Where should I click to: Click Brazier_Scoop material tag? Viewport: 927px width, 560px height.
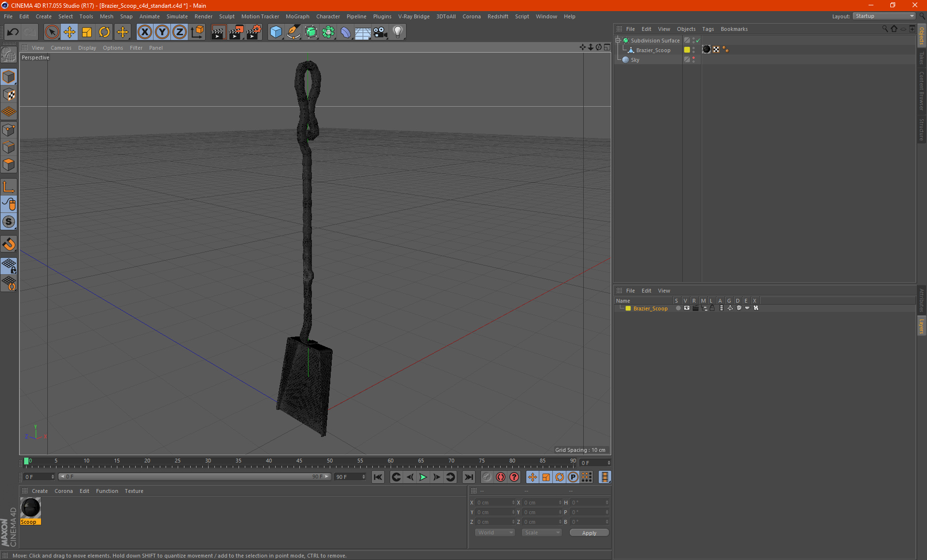706,49
